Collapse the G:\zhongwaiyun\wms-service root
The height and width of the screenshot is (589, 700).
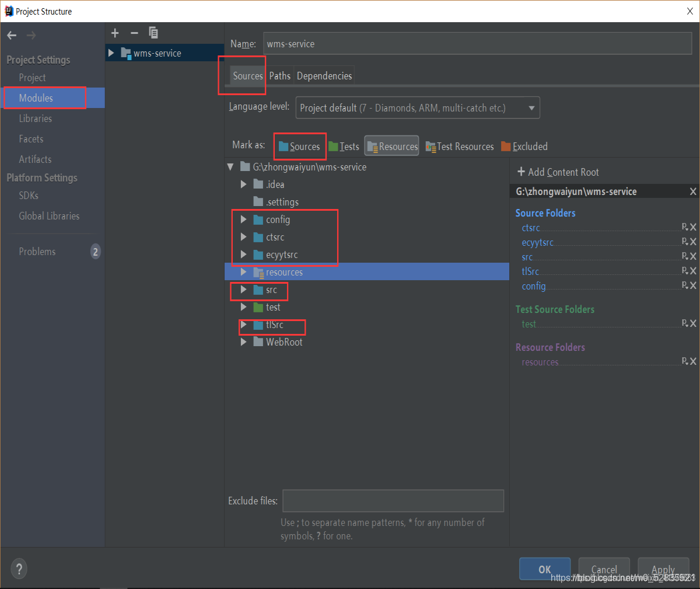click(x=230, y=167)
